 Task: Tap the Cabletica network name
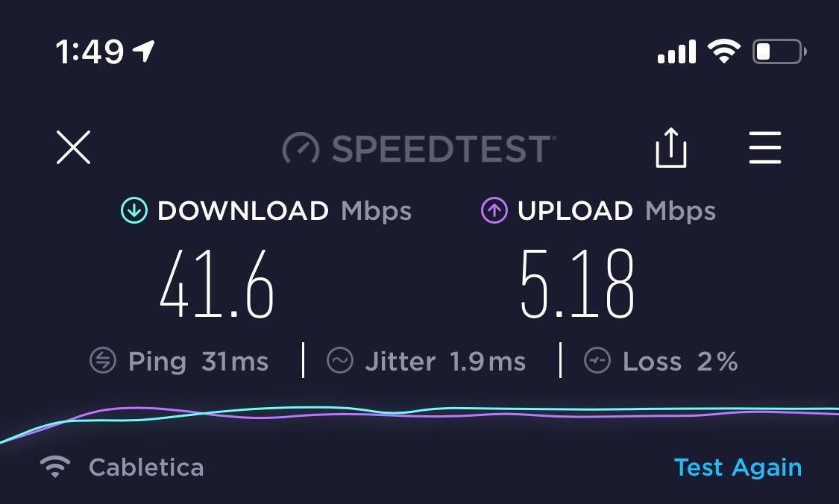pyautogui.click(x=146, y=467)
